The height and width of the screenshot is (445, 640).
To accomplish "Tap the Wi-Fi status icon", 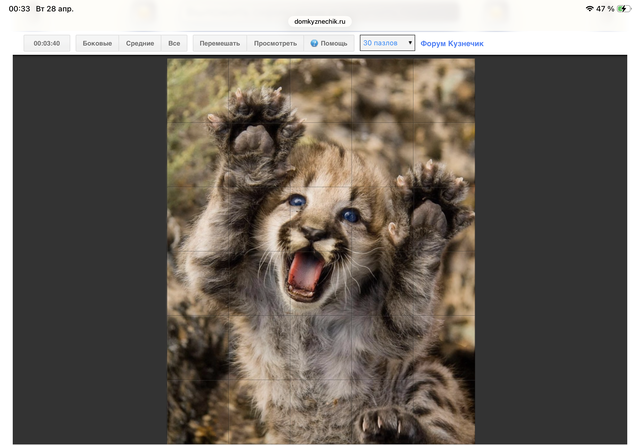I will [589, 9].
